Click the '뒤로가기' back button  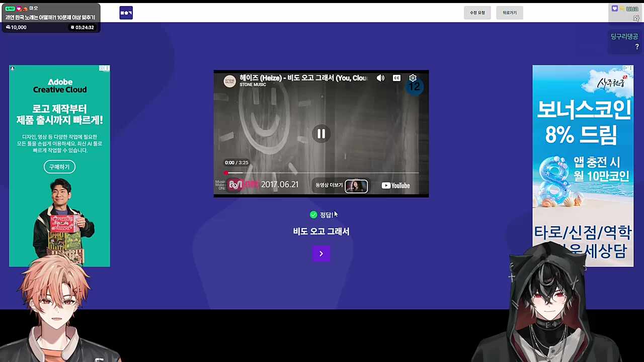pyautogui.click(x=510, y=13)
